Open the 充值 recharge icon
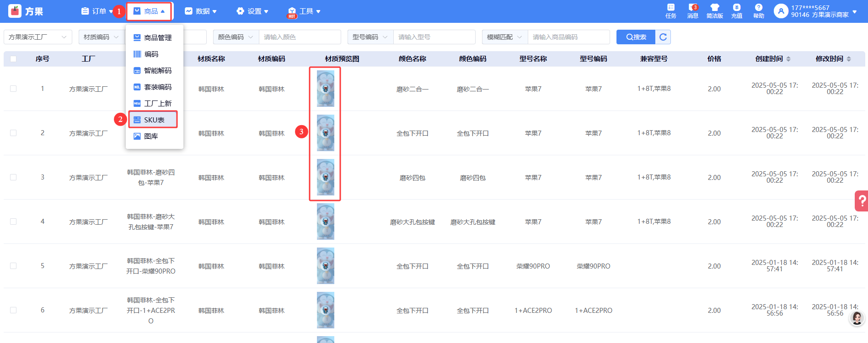 click(737, 7)
